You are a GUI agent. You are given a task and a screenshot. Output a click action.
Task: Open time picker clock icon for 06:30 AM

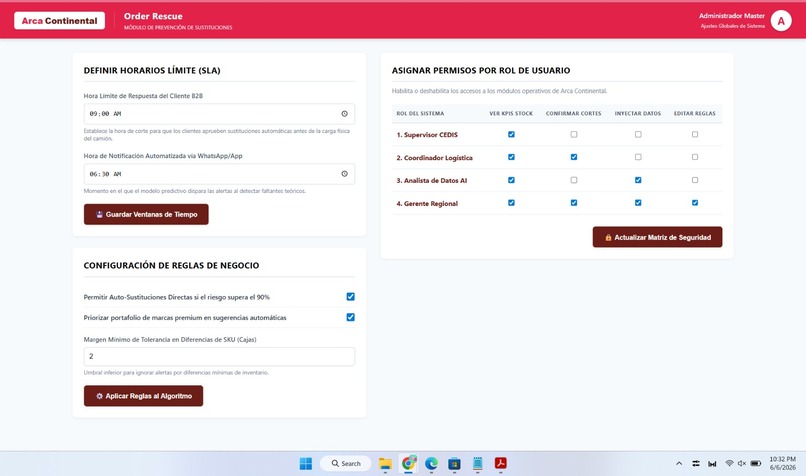[x=344, y=174]
